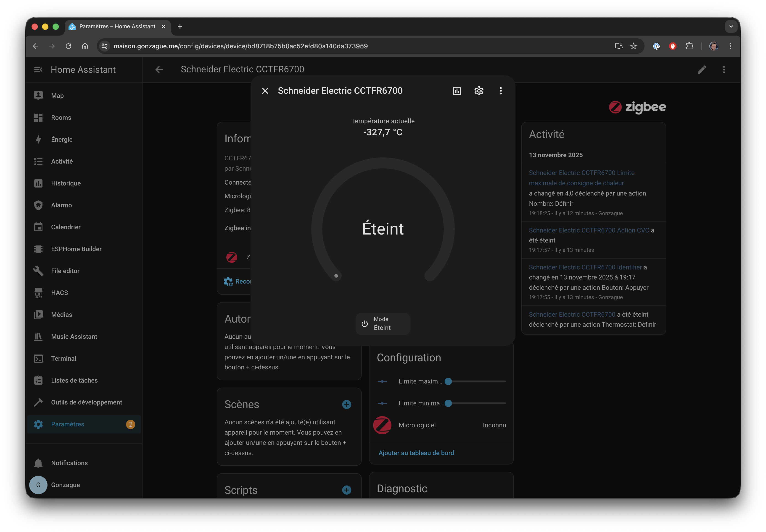Open history chart icon in thermostat dialog
The width and height of the screenshot is (766, 532).
click(457, 91)
